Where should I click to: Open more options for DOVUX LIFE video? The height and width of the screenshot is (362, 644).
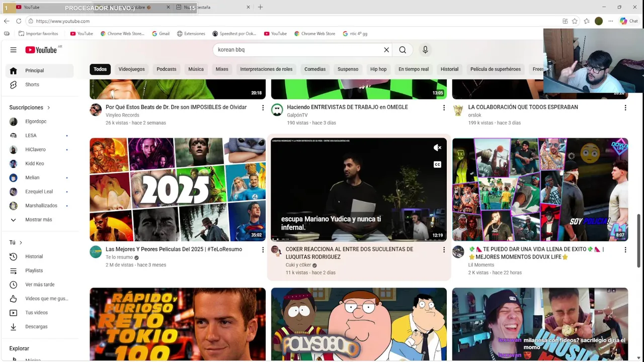point(625,250)
